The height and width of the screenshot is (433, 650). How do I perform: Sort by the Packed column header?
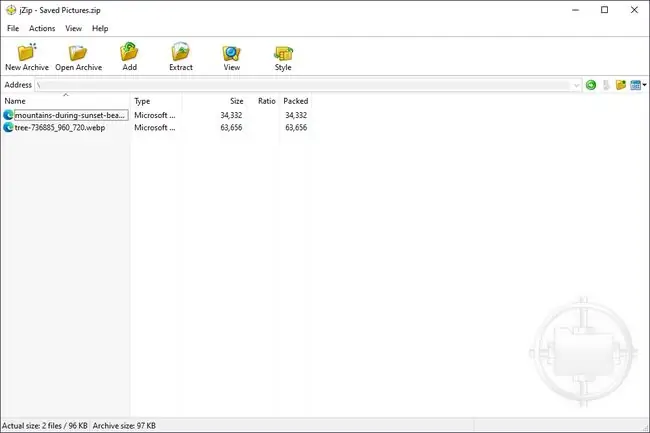coord(295,101)
